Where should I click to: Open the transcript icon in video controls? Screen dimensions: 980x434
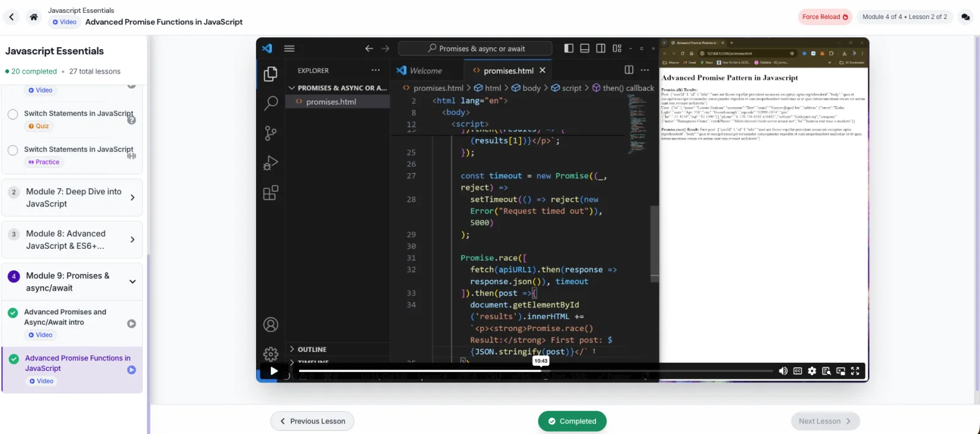[826, 371]
